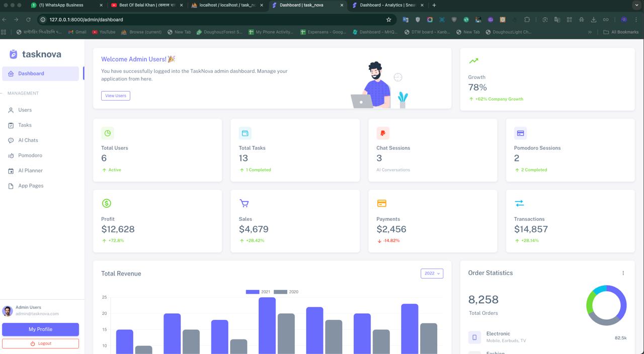
Task: Click the Growth trending arrow icon
Action: point(473,61)
